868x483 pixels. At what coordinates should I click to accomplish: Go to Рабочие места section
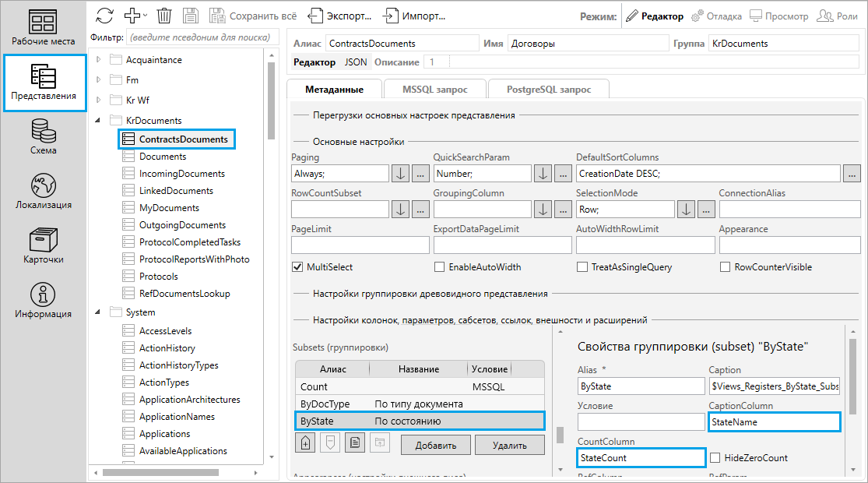point(43,28)
